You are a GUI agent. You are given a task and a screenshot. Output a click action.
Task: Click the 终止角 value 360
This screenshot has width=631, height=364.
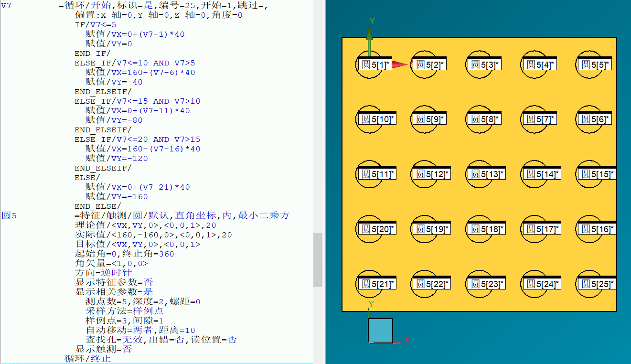(x=166, y=254)
